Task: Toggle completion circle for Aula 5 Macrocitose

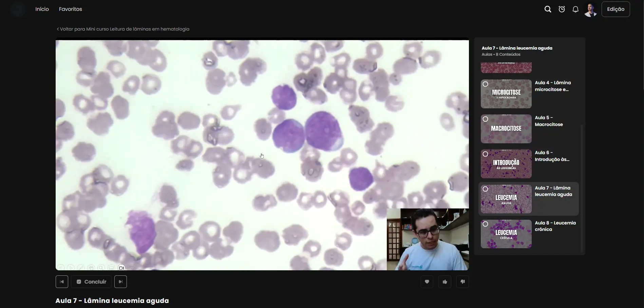Action: [486, 119]
